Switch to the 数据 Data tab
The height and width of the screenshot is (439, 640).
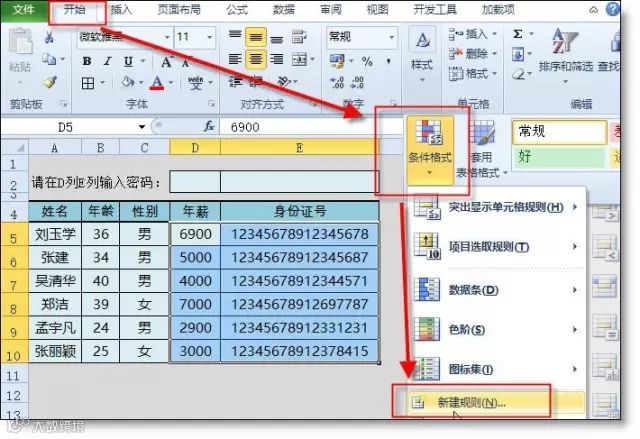click(x=284, y=10)
